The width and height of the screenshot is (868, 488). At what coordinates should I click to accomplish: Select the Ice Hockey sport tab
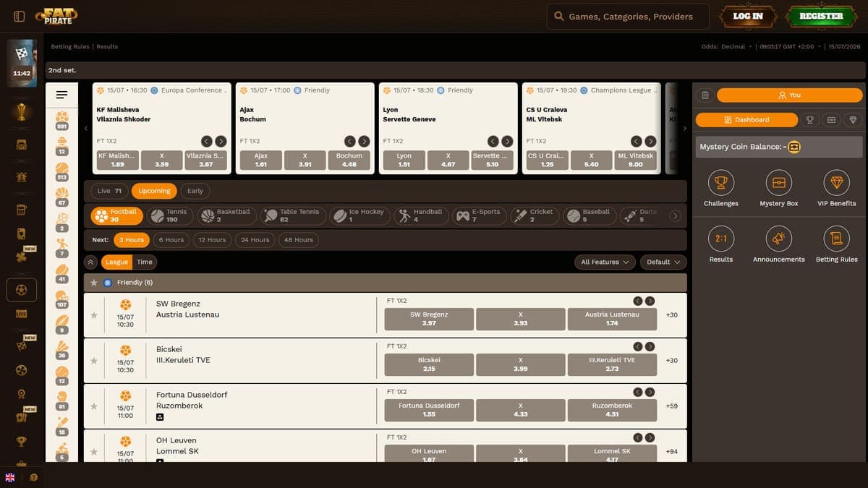(359, 215)
